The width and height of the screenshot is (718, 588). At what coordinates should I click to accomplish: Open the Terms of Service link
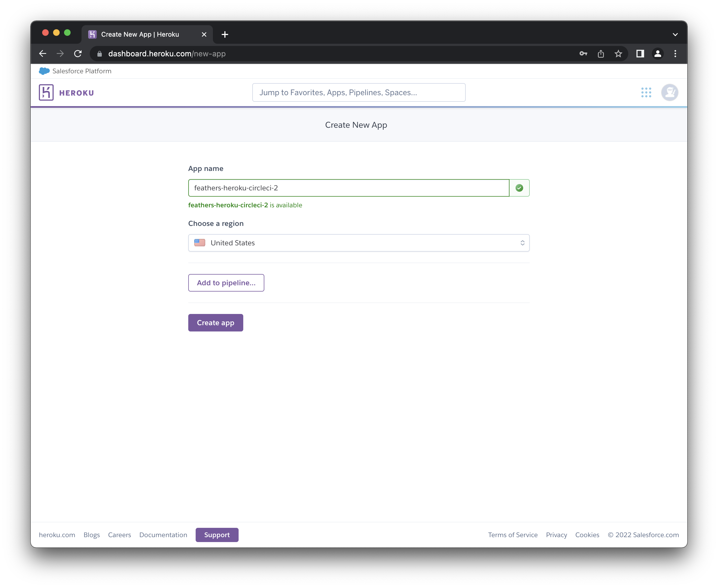[x=513, y=534]
